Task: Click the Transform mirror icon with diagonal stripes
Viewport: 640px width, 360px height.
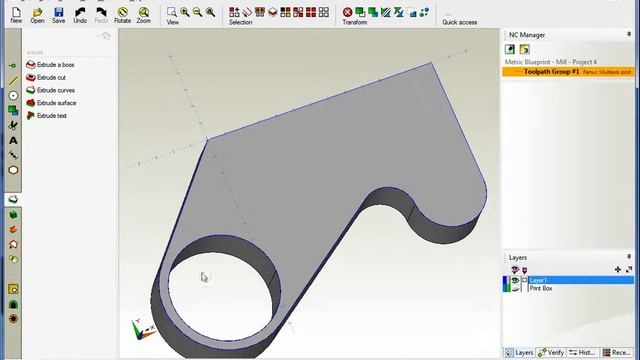Action: pos(386,12)
